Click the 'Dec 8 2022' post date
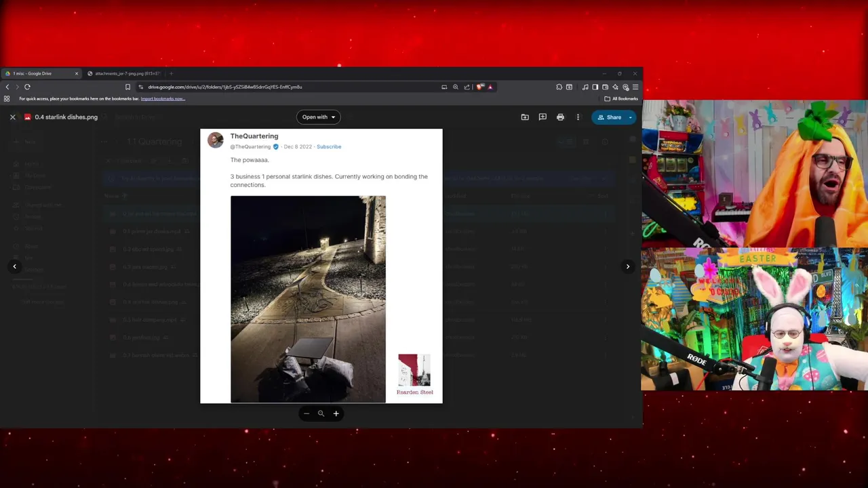 click(298, 146)
